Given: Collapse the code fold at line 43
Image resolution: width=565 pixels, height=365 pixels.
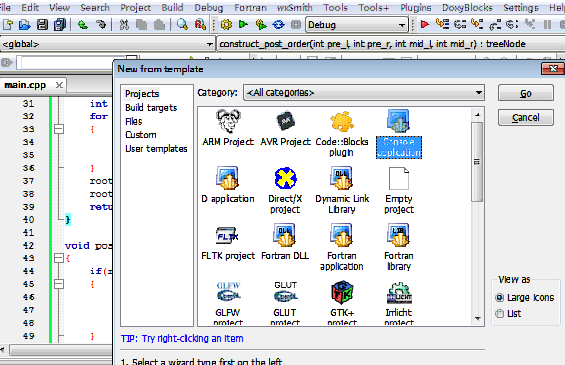Looking at the screenshot, I should tap(59, 258).
